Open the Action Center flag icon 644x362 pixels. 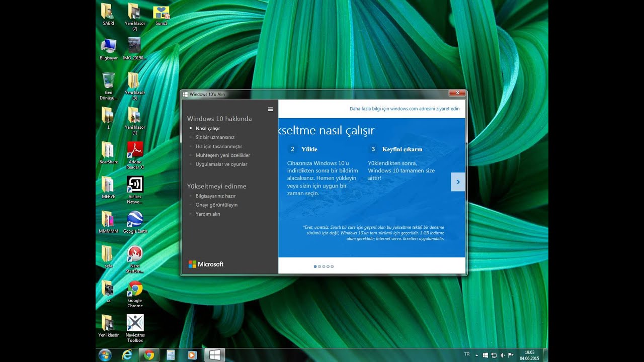pos(511,355)
